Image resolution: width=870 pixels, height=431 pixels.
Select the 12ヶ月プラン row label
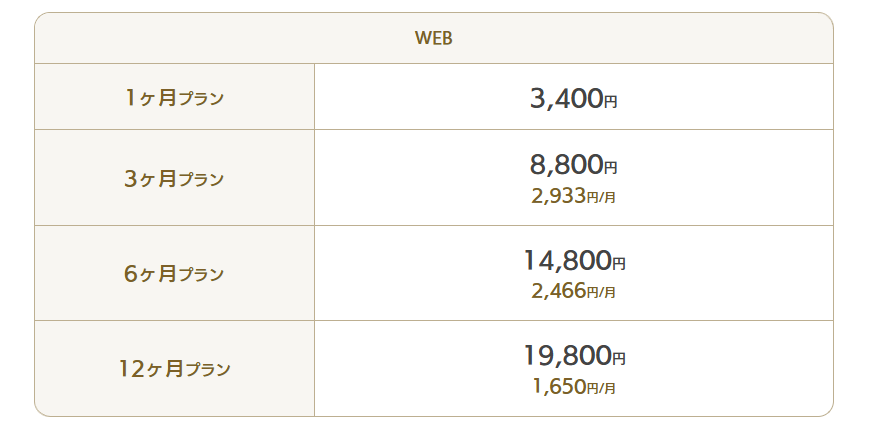pos(174,368)
